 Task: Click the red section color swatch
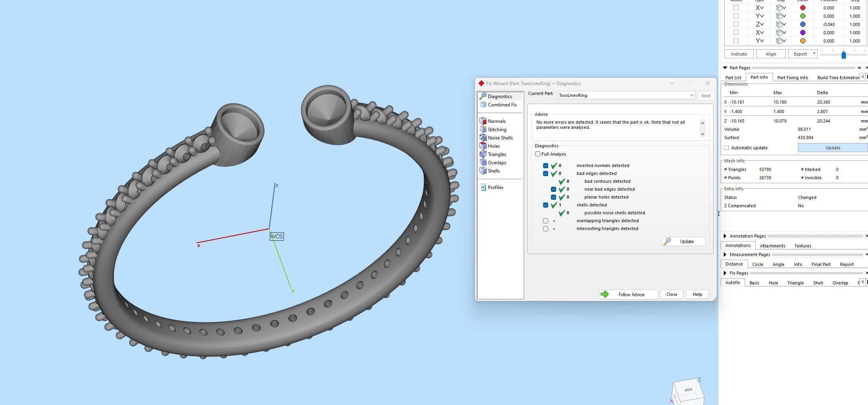pyautogui.click(x=803, y=7)
